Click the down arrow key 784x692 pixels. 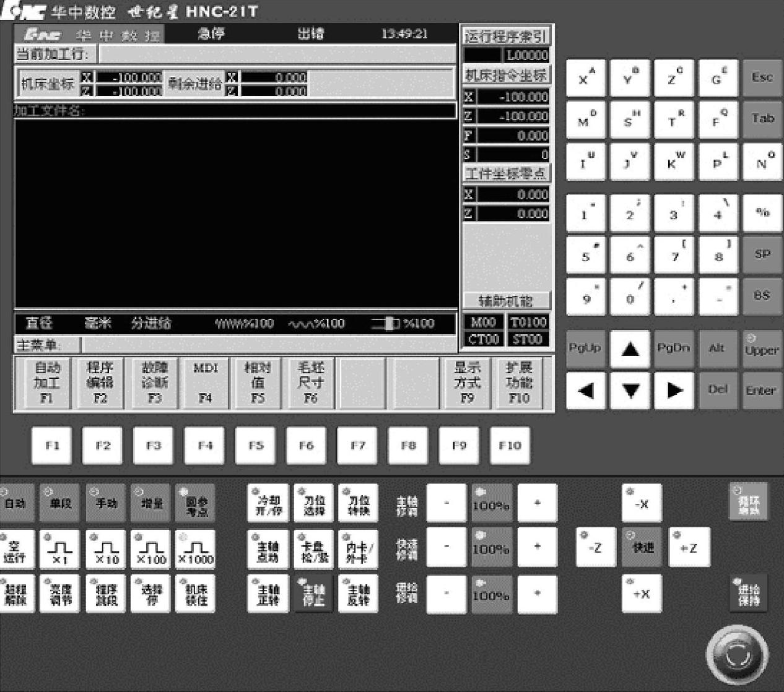[630, 391]
